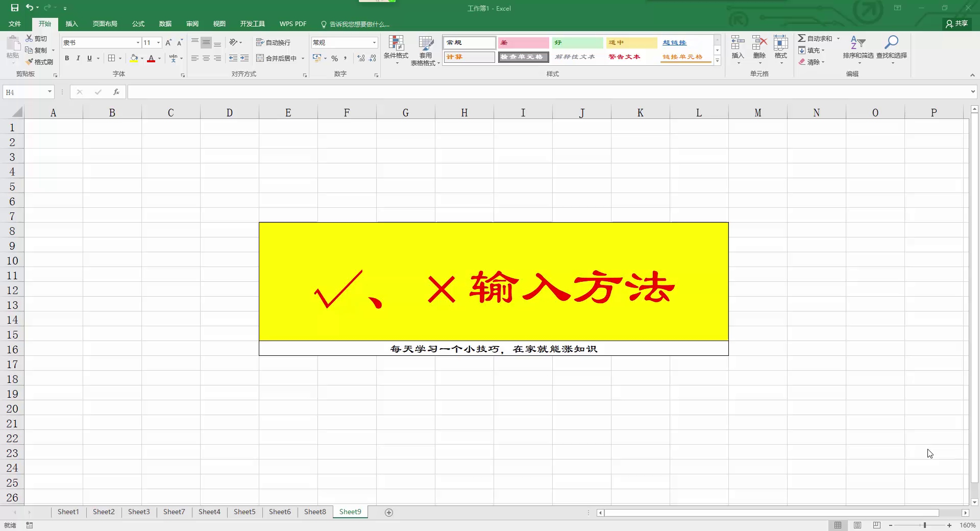
Task: Click the Comma style icon
Action: (346, 58)
